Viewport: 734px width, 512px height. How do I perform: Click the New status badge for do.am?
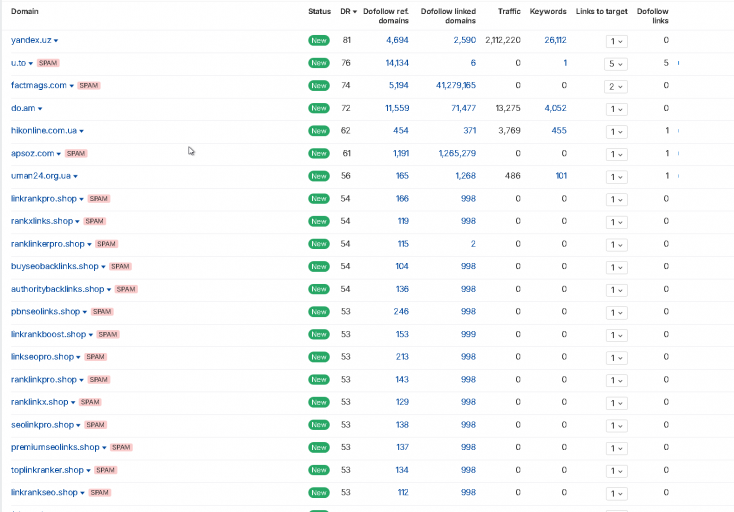[319, 108]
